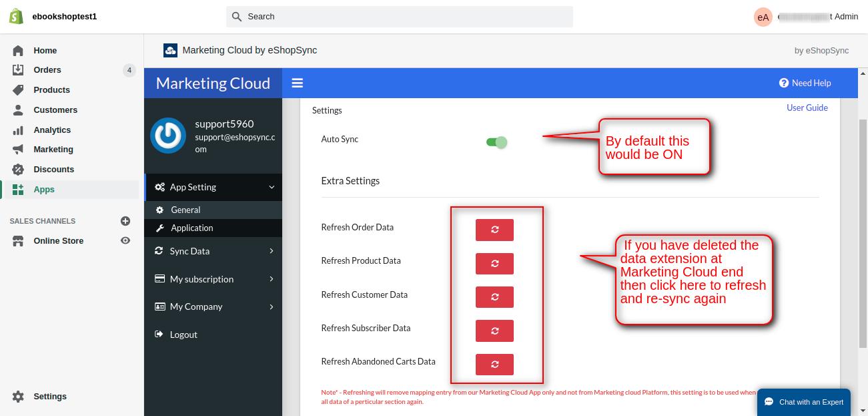The image size is (868, 416).
Task: Click the General gear icon
Action: [159, 210]
